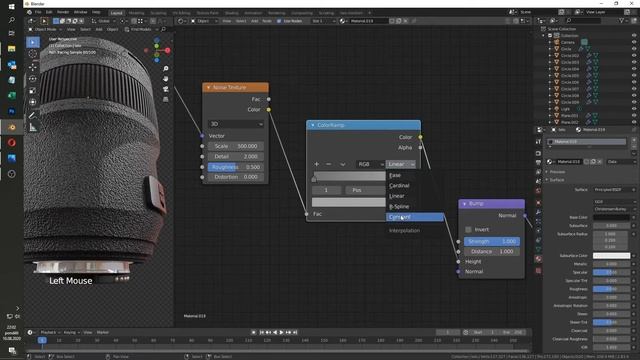The image size is (640, 360).
Task: Select the Cursor tool in viewport toolbar
Action: [x=33, y=54]
